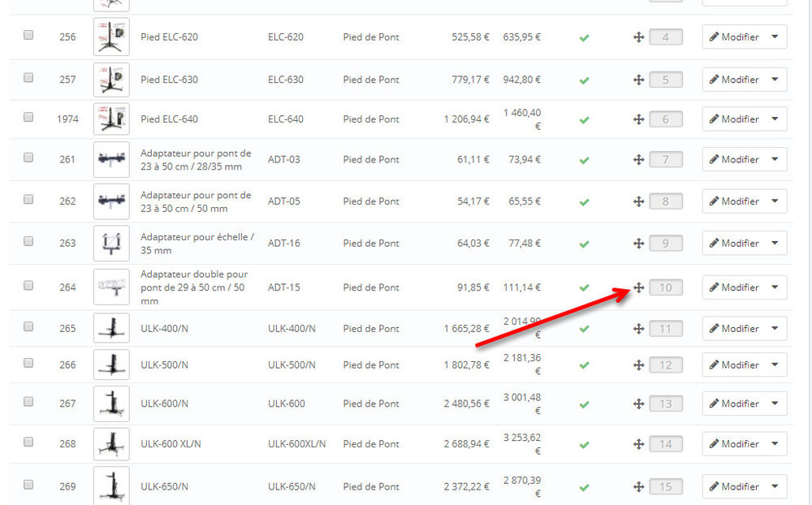Click the position field showing 15
Screen dimensions: 812x505
666,487
